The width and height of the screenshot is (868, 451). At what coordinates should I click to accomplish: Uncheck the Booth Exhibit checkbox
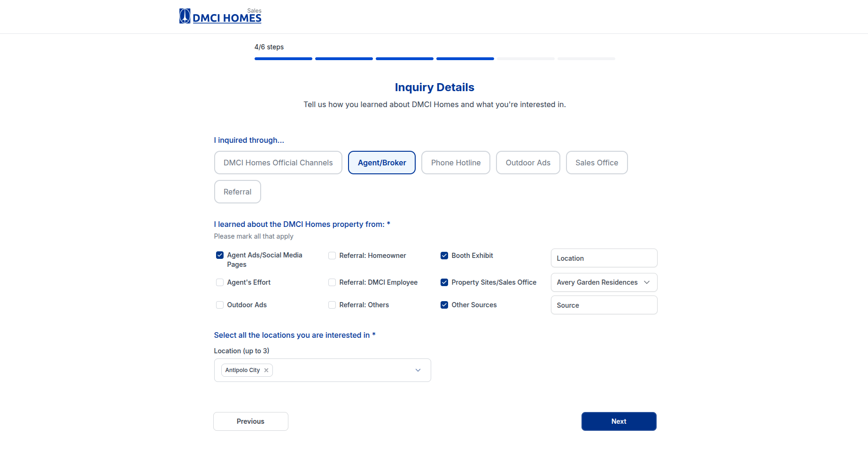pos(444,256)
